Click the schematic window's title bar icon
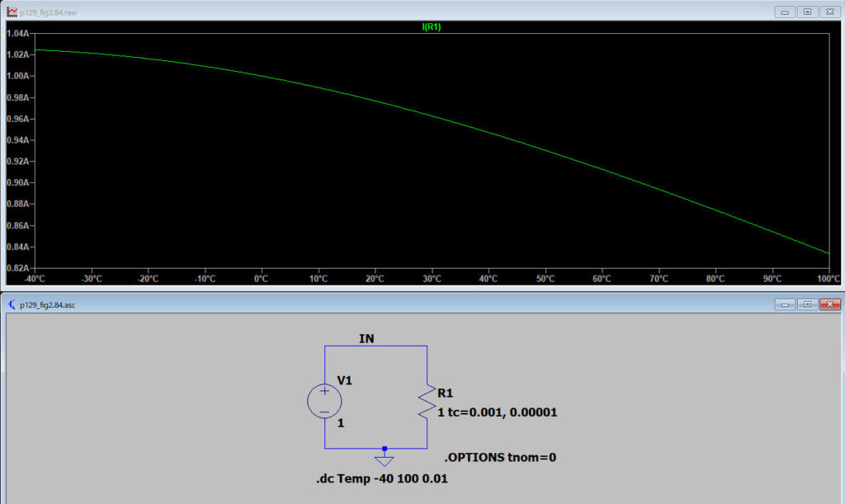Screen dimensions: 845x504 click(12, 304)
